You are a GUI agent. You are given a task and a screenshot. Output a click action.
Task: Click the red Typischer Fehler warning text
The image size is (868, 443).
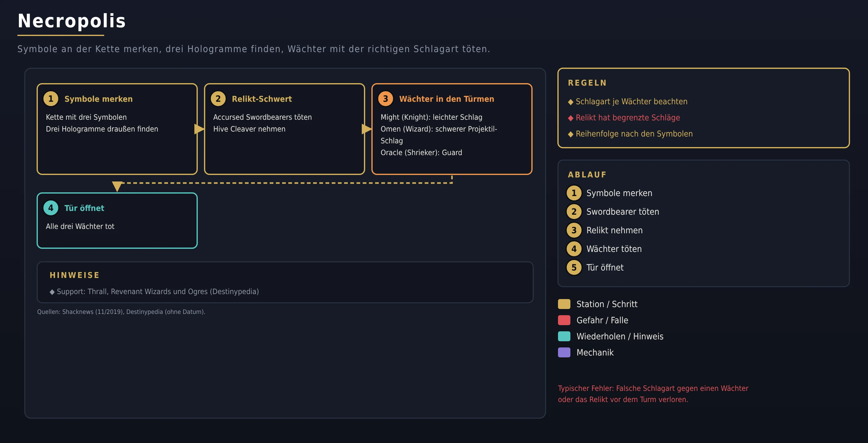pyautogui.click(x=653, y=394)
